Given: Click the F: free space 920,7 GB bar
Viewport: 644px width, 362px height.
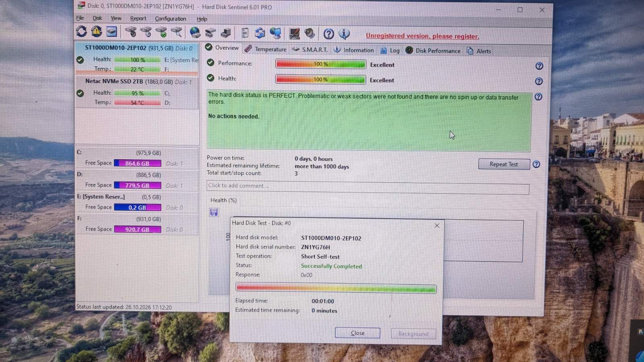Looking at the screenshot, I should pos(138,229).
